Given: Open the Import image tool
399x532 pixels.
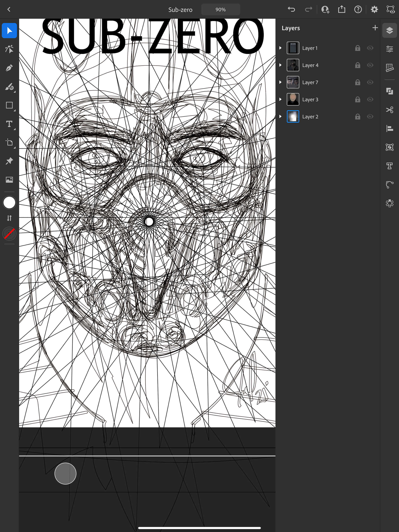Looking at the screenshot, I should (x=9, y=180).
